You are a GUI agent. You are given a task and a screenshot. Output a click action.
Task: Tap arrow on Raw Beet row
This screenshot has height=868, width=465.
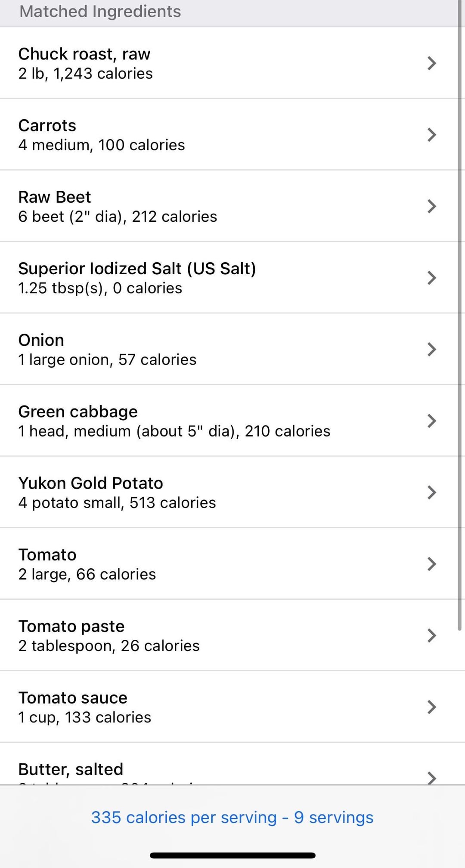pyautogui.click(x=431, y=206)
